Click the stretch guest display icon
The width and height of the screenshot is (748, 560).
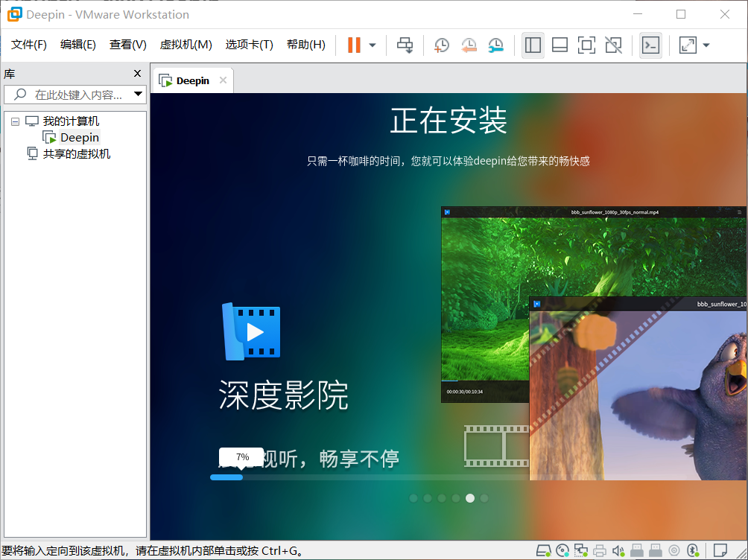click(688, 45)
